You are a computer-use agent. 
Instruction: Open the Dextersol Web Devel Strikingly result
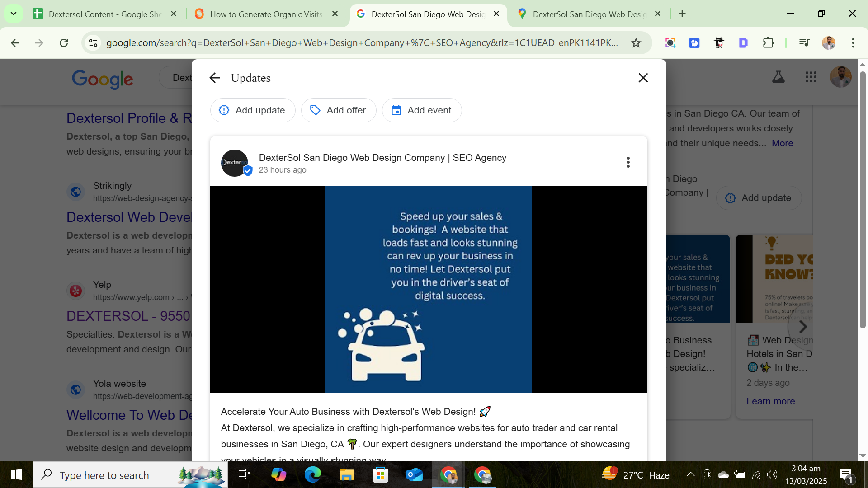coord(129,217)
